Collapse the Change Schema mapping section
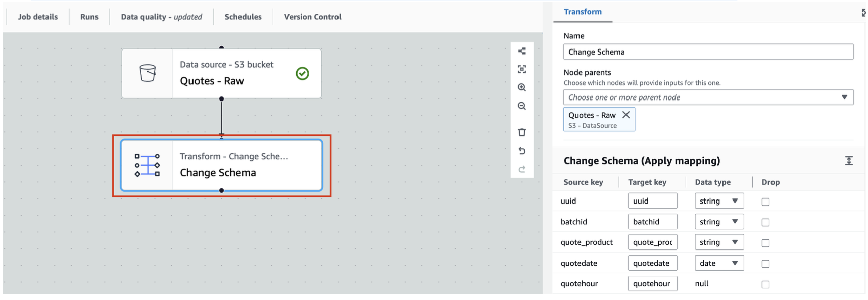The image size is (868, 300). pos(849,160)
